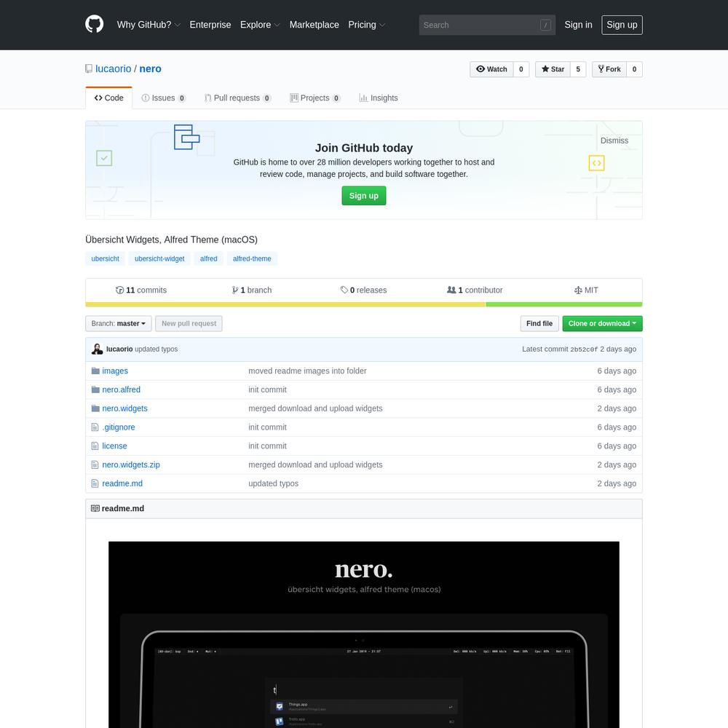Screen dimensions: 728x728
Task: Click the alfred topic tag
Action: (208, 258)
